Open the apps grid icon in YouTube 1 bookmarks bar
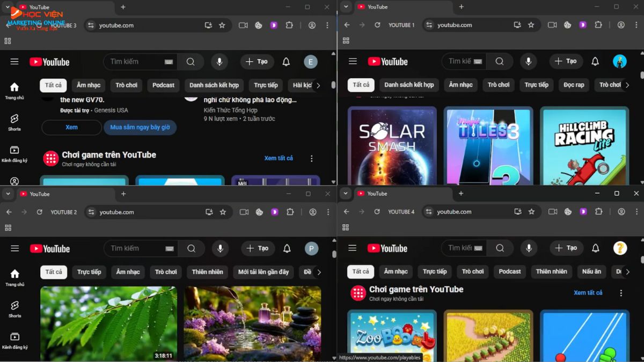 coord(346,40)
